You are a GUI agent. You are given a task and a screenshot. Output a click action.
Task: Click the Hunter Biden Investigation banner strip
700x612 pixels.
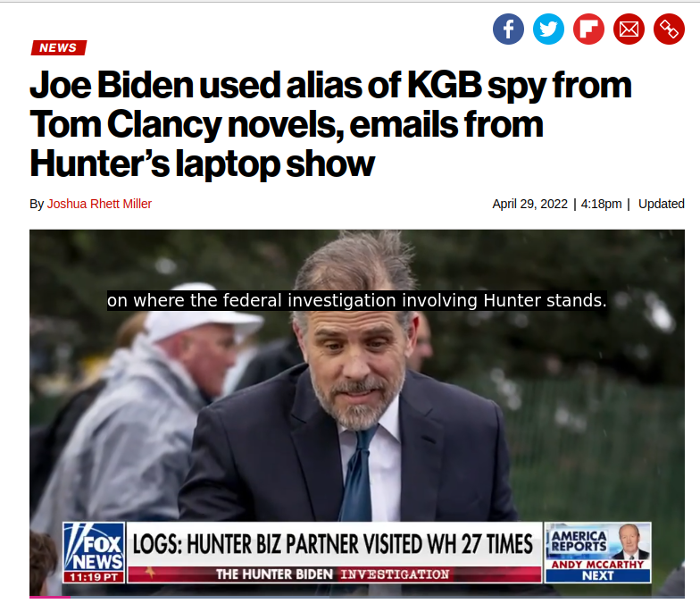[334, 574]
